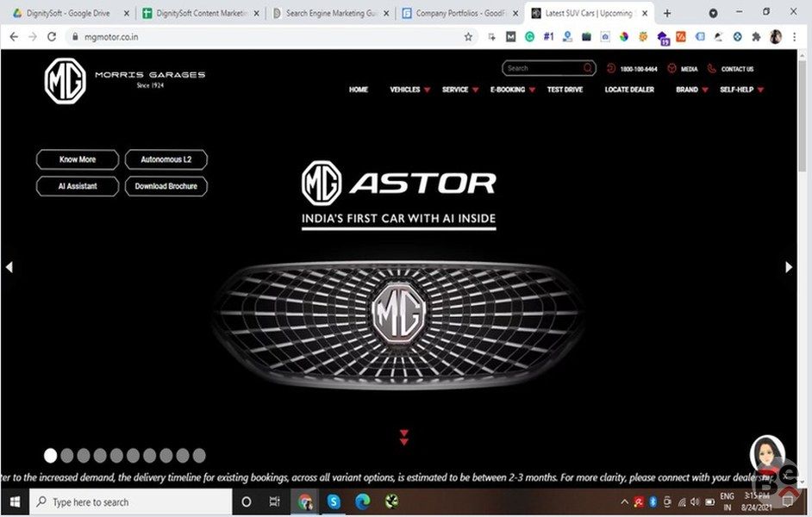This screenshot has height=517, width=812.
Task: Click the magnifier icon in site search
Action: tap(588, 68)
